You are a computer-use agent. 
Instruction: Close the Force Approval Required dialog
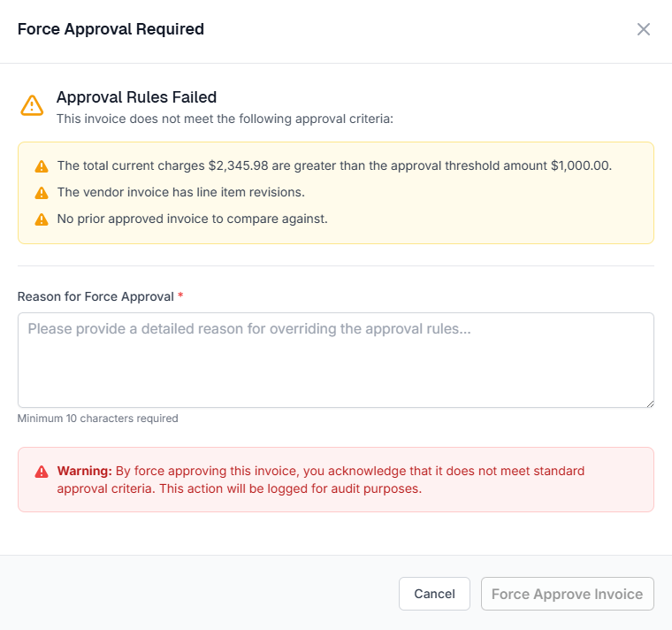tap(644, 29)
